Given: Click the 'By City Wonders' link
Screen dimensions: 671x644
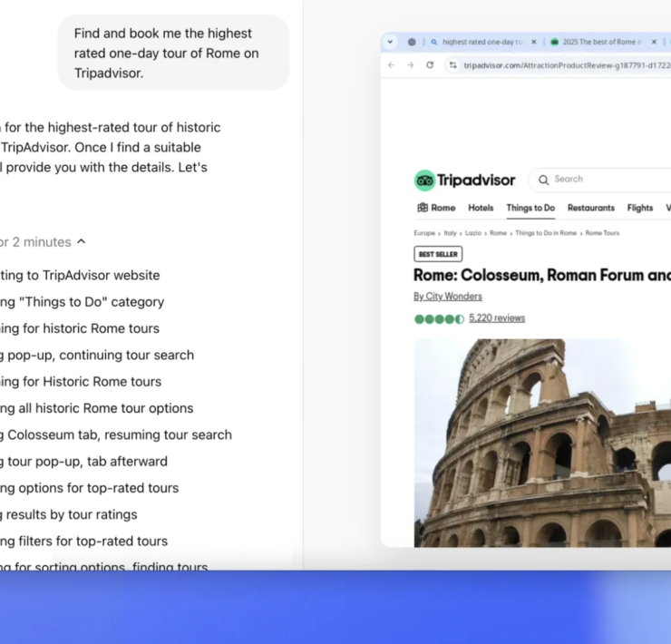Looking at the screenshot, I should (448, 297).
